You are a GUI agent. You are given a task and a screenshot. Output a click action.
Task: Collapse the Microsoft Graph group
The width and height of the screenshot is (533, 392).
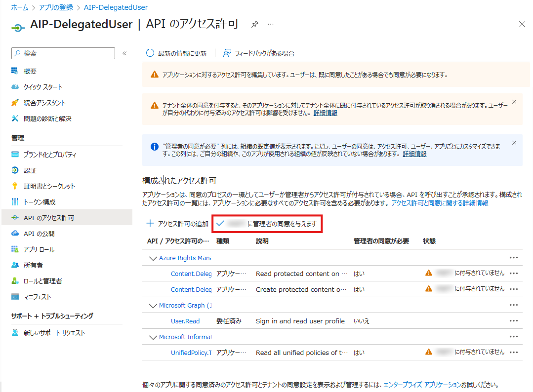[x=153, y=306]
